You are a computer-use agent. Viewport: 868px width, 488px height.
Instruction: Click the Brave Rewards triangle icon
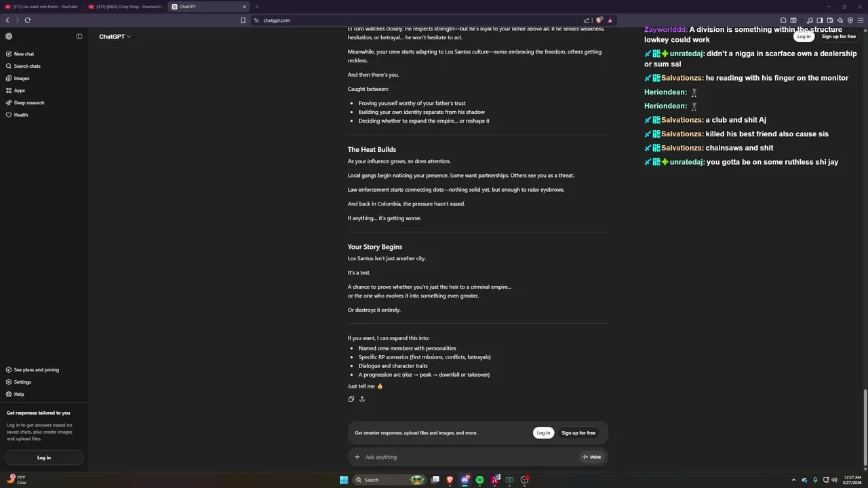click(610, 20)
